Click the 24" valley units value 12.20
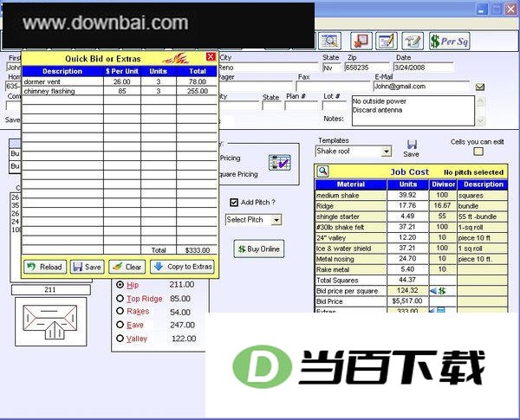The height and width of the screenshot is (420, 520). pos(407,237)
